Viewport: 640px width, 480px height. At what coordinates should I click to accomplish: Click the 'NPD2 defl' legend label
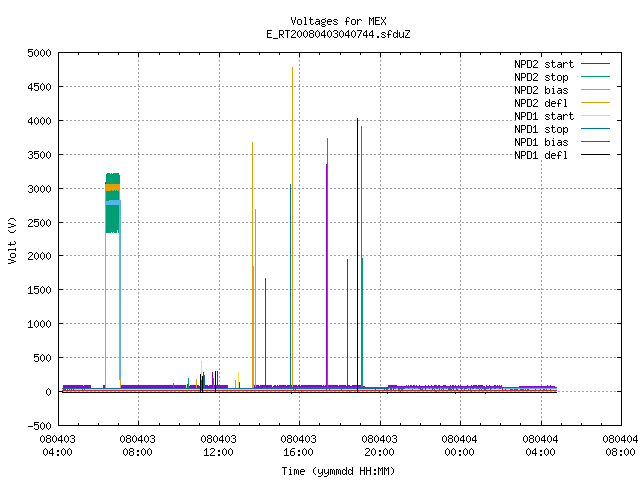[541, 103]
